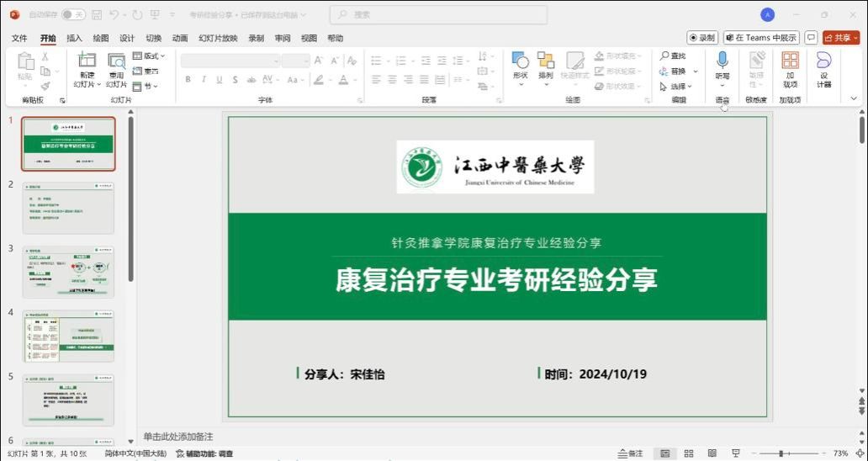Start slideshow from beginning icon in title bar

coord(155,15)
